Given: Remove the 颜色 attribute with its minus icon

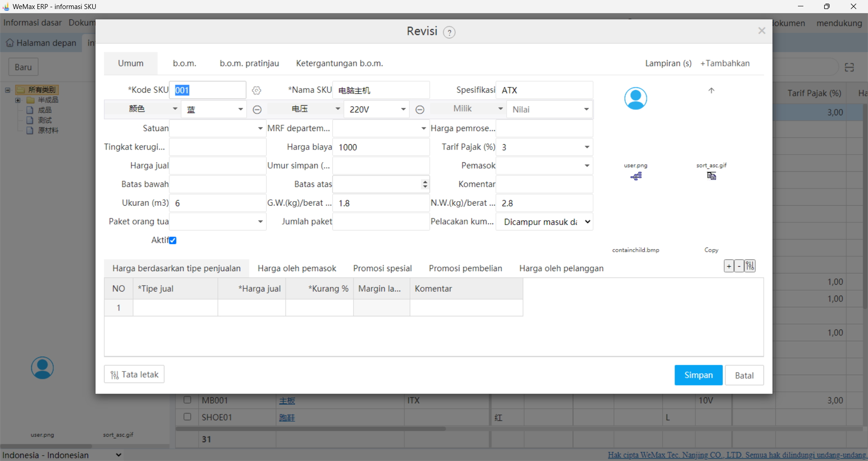Looking at the screenshot, I should (x=257, y=109).
